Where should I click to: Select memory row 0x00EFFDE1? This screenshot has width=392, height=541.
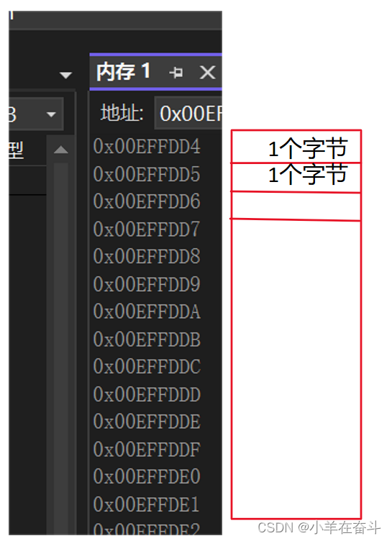pos(147,504)
